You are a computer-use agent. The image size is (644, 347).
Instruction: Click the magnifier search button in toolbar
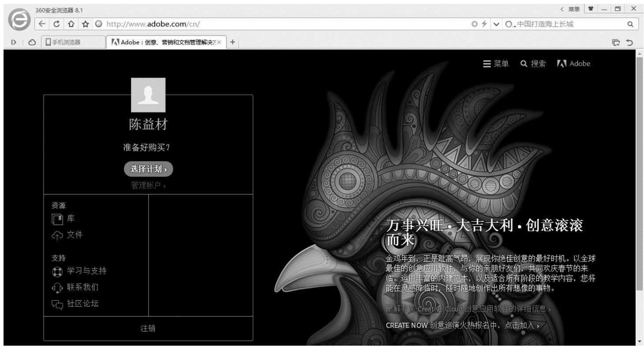coord(630,23)
